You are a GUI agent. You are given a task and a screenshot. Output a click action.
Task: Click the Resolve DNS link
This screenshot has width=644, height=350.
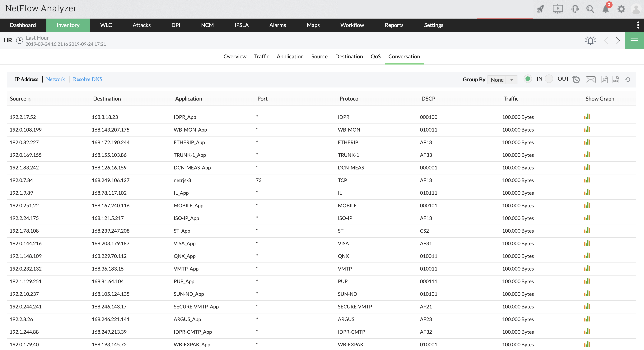(87, 79)
